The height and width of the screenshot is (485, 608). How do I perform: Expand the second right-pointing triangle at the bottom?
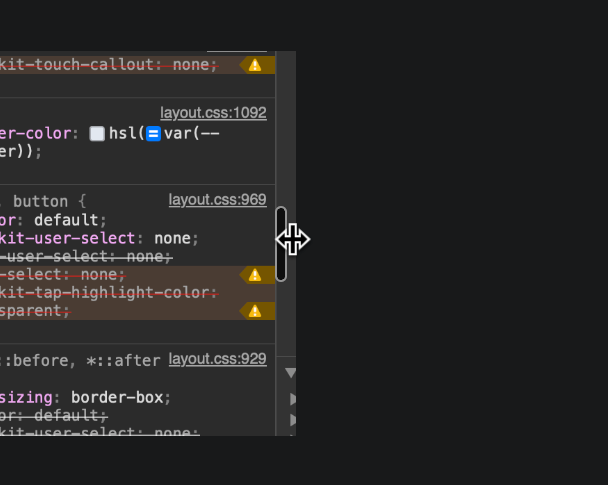click(293, 420)
